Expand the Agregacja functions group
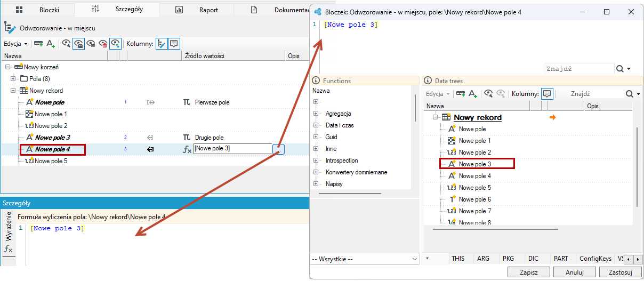Screen dimensions: 644x281 click(316, 114)
